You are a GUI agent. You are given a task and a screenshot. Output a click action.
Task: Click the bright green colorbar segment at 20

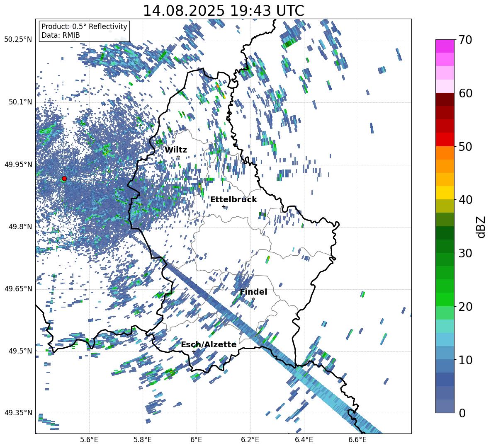[x=445, y=299]
